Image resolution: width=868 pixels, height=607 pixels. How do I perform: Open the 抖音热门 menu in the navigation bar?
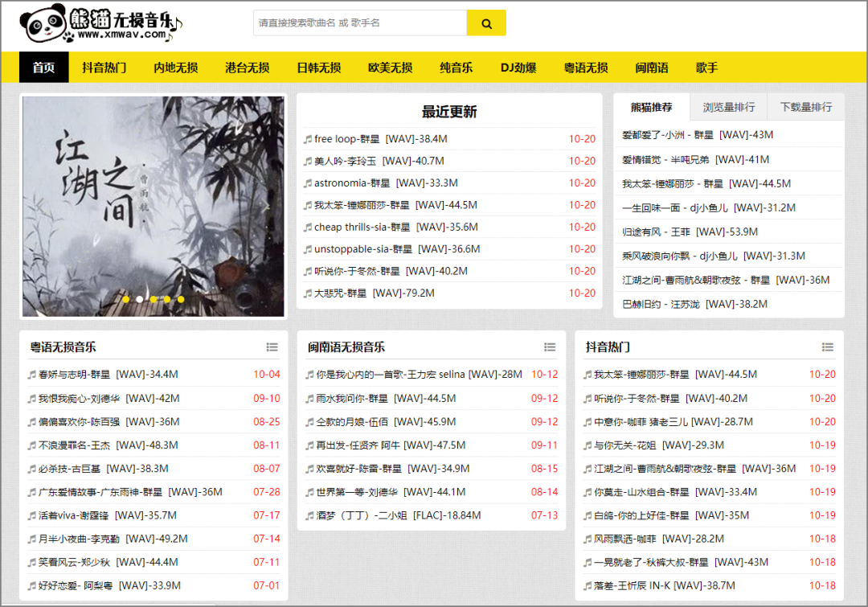tap(104, 68)
